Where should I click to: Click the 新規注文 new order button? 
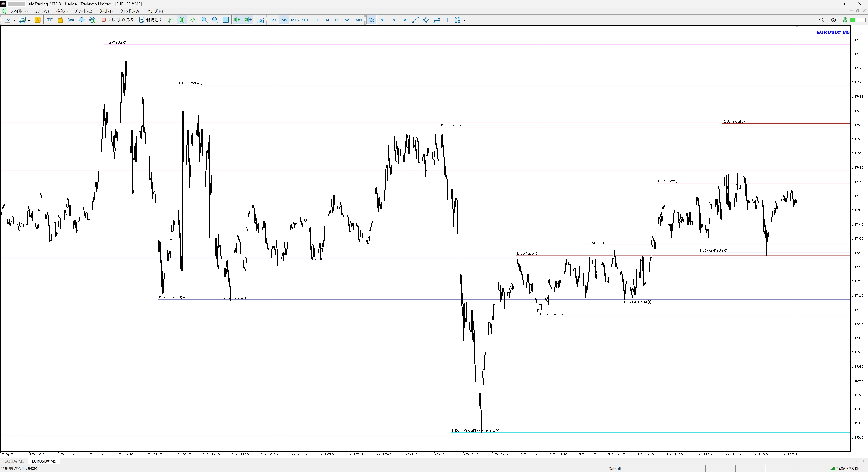(x=151, y=20)
